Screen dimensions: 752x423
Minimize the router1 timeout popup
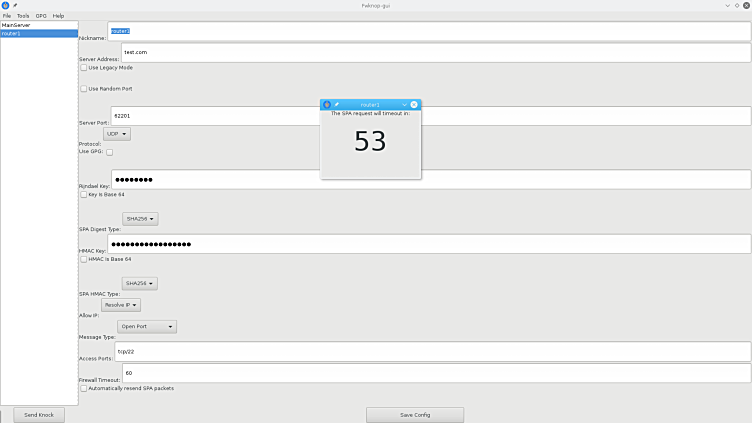point(404,104)
